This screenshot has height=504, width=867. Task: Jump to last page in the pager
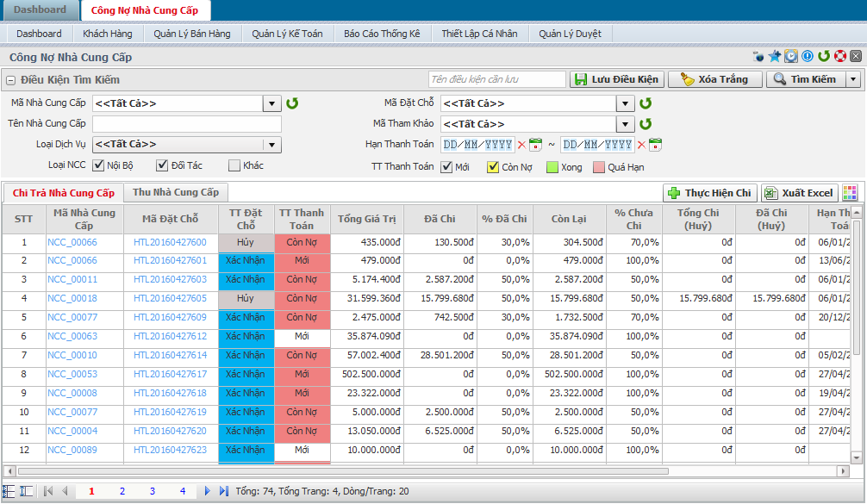point(223,491)
